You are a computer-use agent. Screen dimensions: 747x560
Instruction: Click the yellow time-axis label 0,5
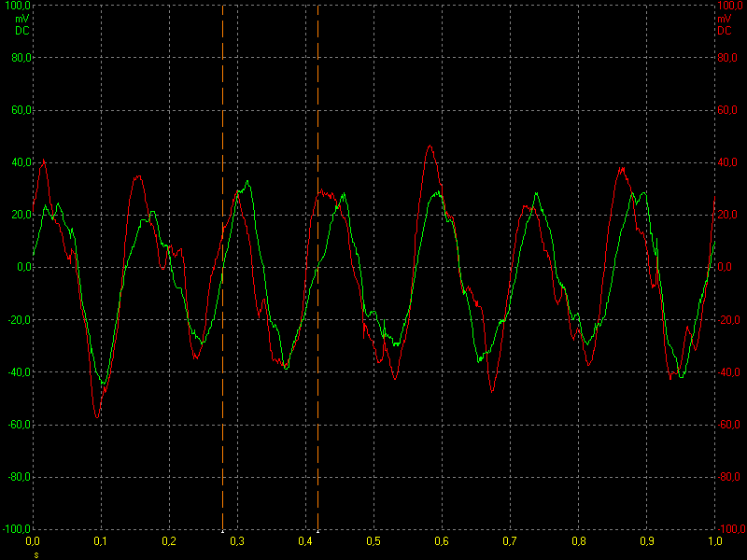(x=373, y=541)
